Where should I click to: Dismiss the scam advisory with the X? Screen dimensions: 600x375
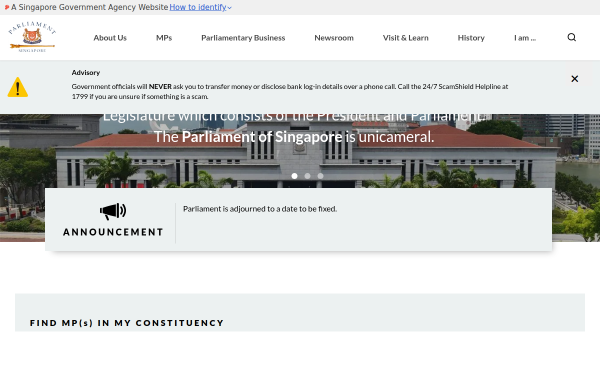574,79
